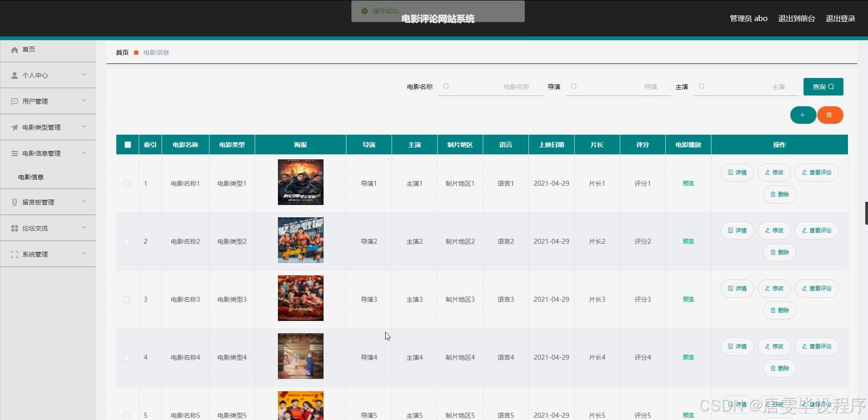Screen dimensions: 868x420
Task: Click 预览 link for 电影名称4
Action: pyautogui.click(x=688, y=357)
